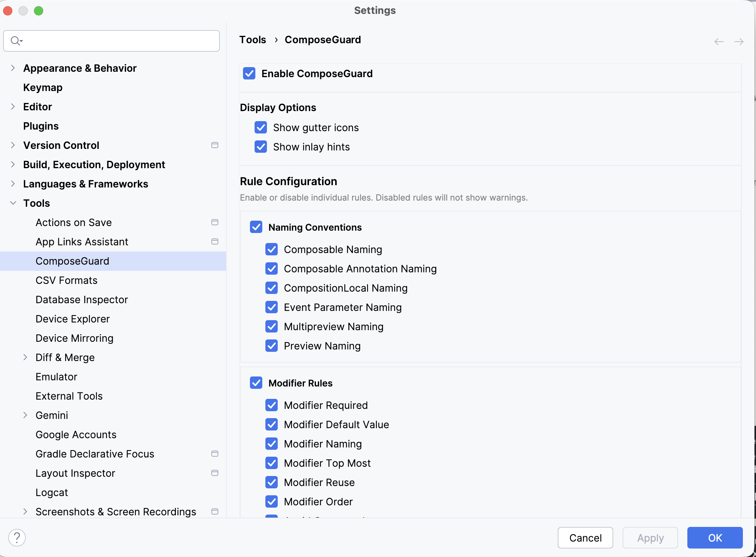Toggle Modifier Default Value rule

pos(272,424)
